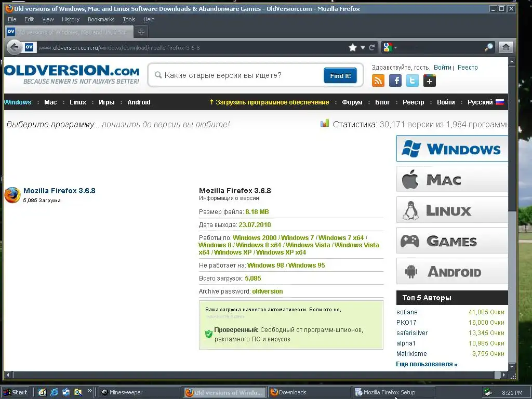
Task: Select the Linux category banner
Action: click(x=452, y=210)
